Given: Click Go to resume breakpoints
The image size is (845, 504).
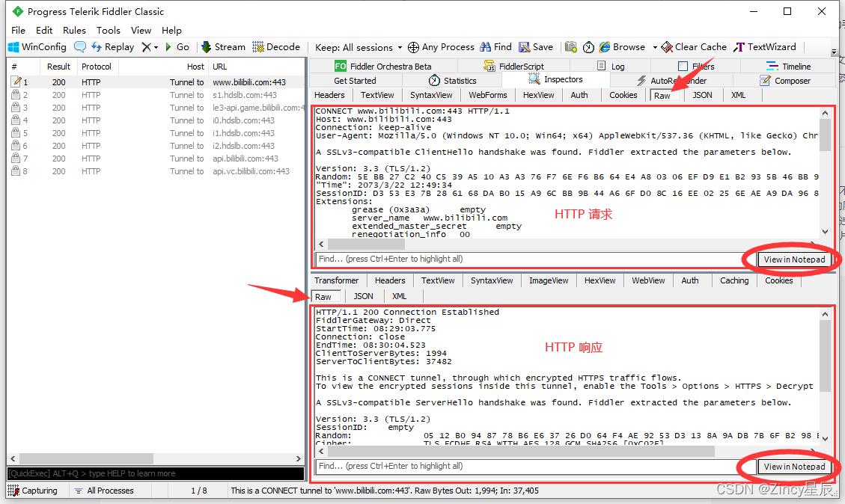Looking at the screenshot, I should [177, 47].
